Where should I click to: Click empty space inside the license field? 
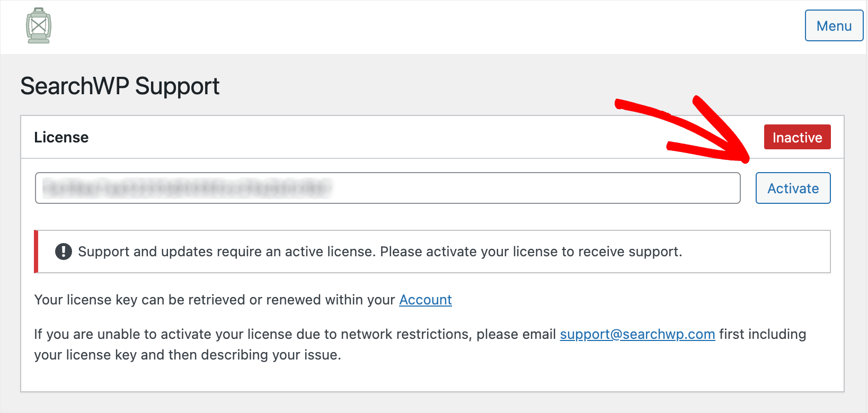[535, 188]
